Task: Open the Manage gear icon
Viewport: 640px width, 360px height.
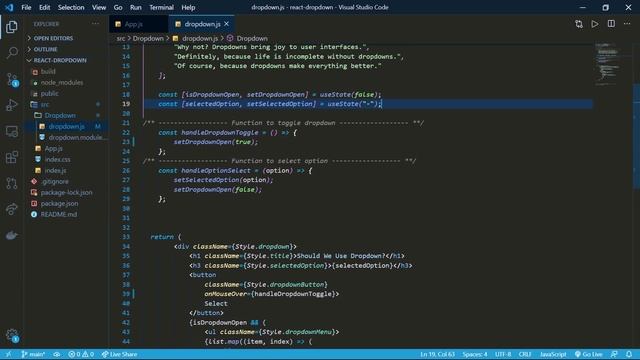Action: [12, 335]
